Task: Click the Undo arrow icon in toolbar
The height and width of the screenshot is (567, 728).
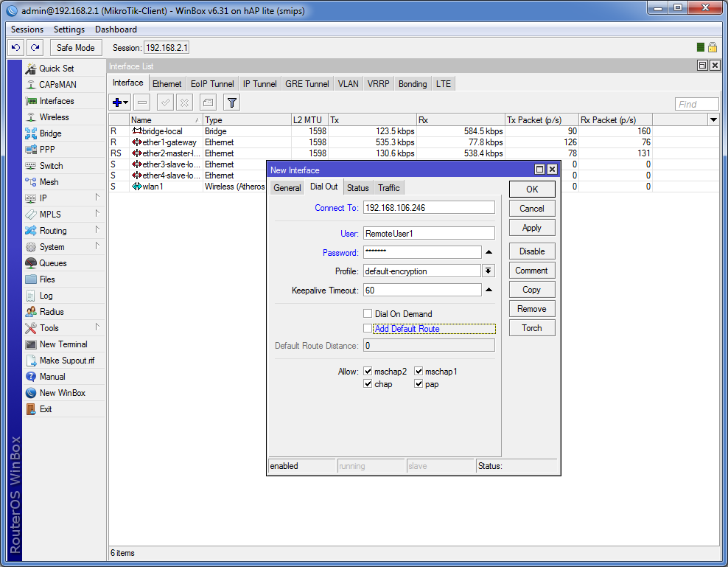Action: tap(15, 47)
